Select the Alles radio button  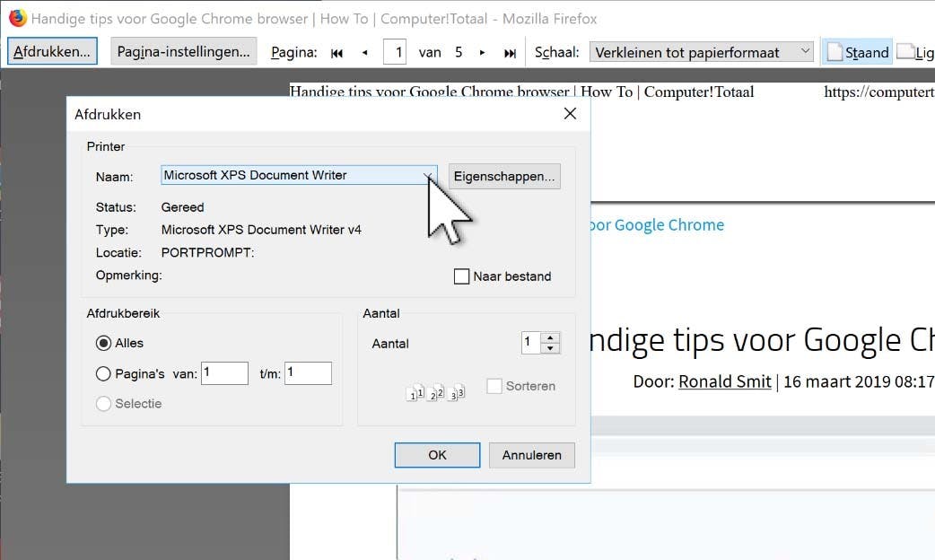[103, 343]
